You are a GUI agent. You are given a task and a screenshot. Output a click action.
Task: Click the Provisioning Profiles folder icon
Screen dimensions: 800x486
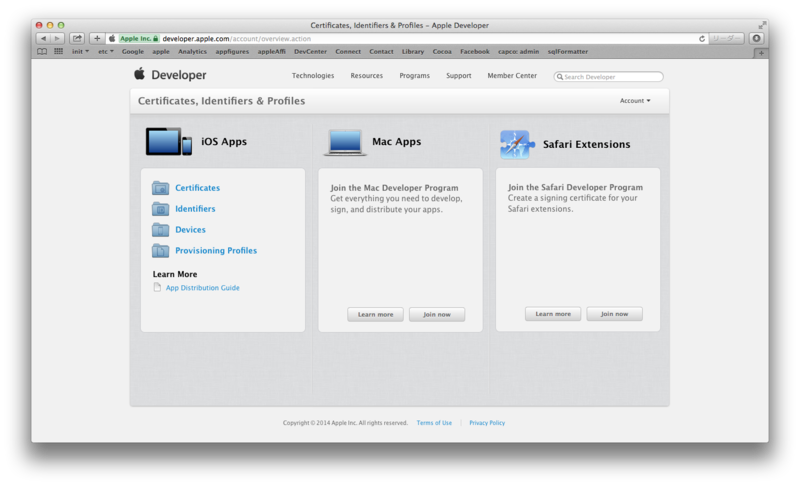tap(160, 250)
